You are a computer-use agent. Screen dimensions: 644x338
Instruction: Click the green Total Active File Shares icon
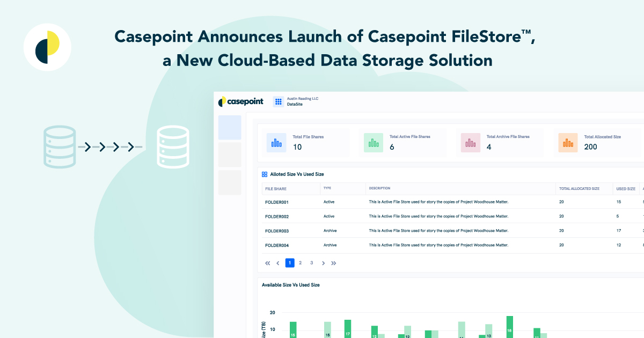click(x=373, y=142)
